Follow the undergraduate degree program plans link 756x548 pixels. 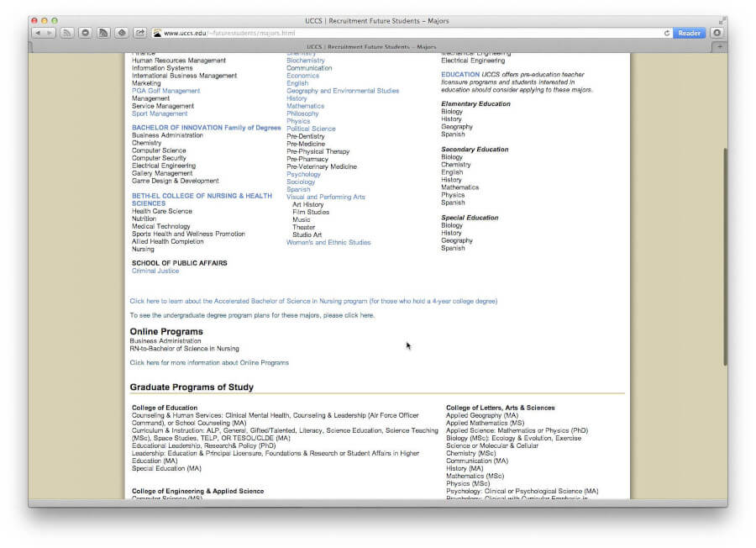click(252, 315)
